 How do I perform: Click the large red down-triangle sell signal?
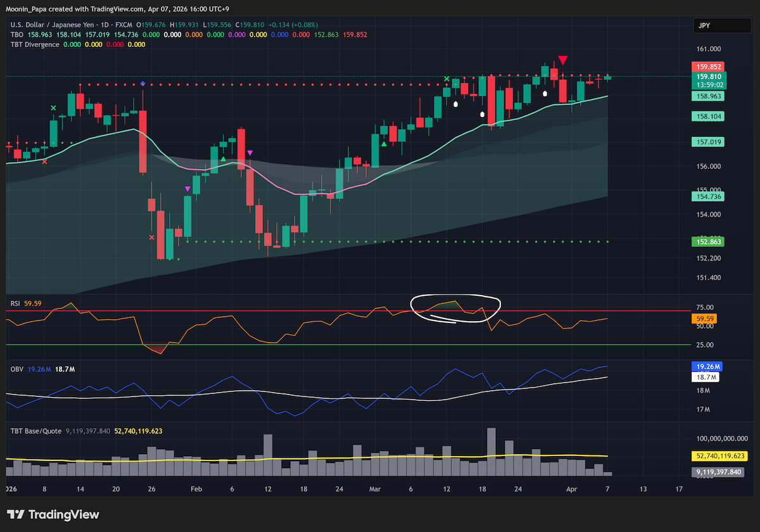coord(562,60)
